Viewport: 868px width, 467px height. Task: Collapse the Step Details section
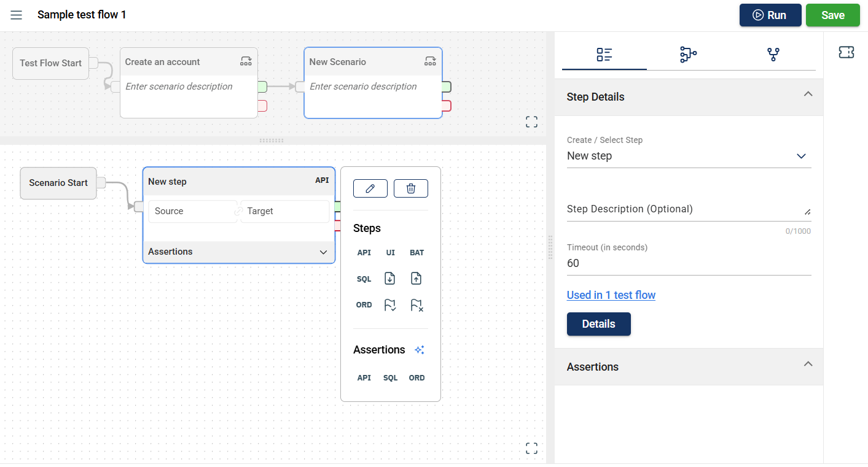click(808, 95)
